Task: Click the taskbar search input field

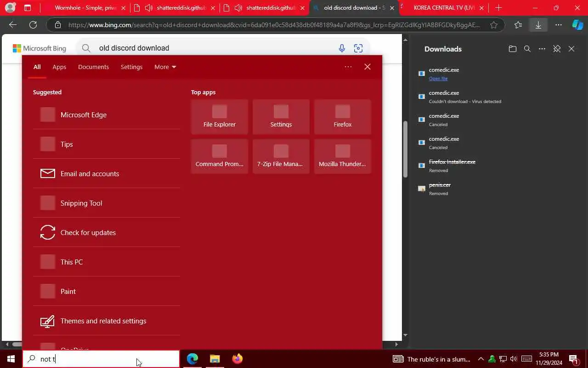Action: 101,359
